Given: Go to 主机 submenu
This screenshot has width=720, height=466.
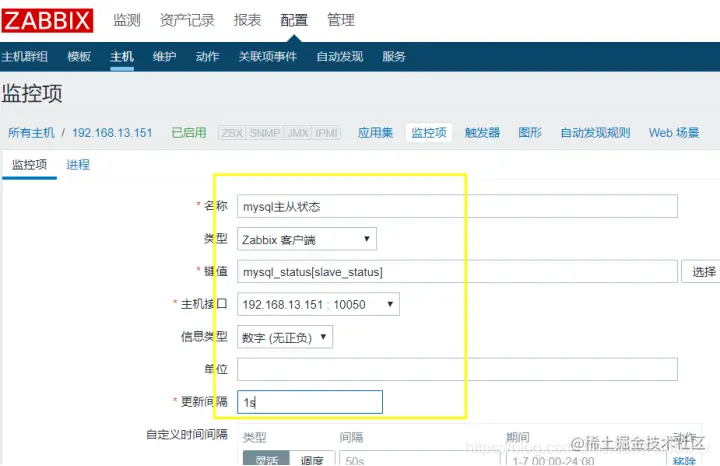Looking at the screenshot, I should click(122, 56).
